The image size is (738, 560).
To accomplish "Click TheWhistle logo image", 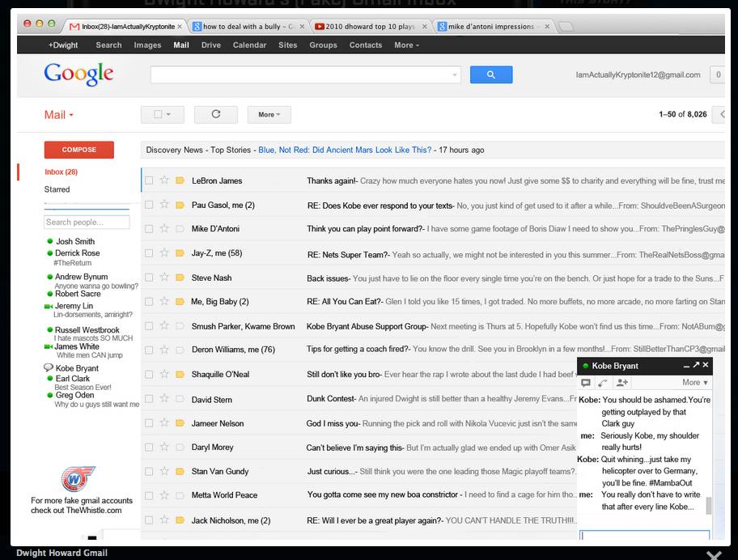I will click(x=78, y=479).
